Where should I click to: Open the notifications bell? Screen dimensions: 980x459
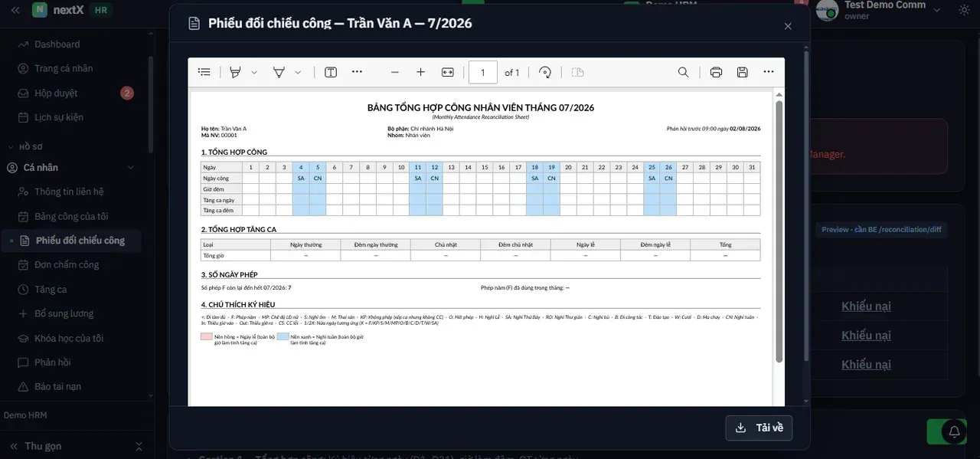point(954,431)
